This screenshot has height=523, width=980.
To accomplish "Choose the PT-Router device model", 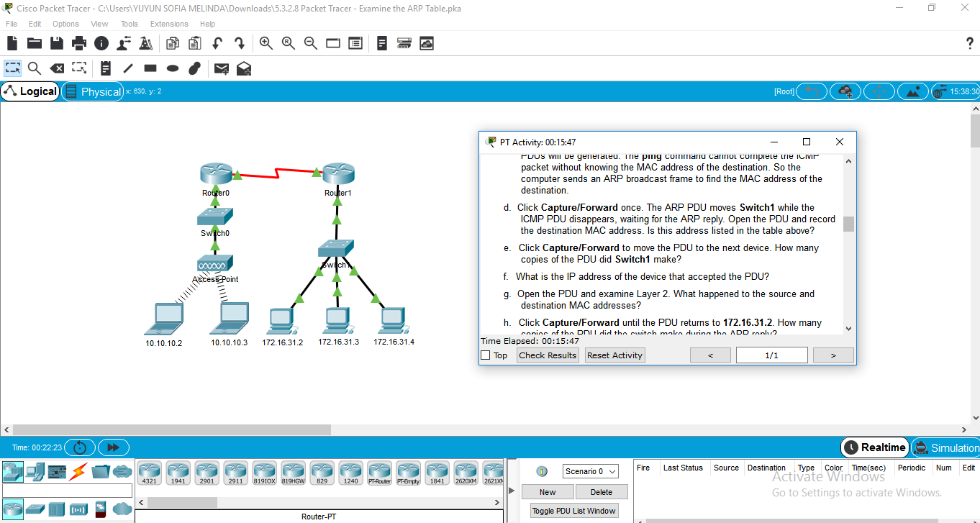I will point(379,472).
